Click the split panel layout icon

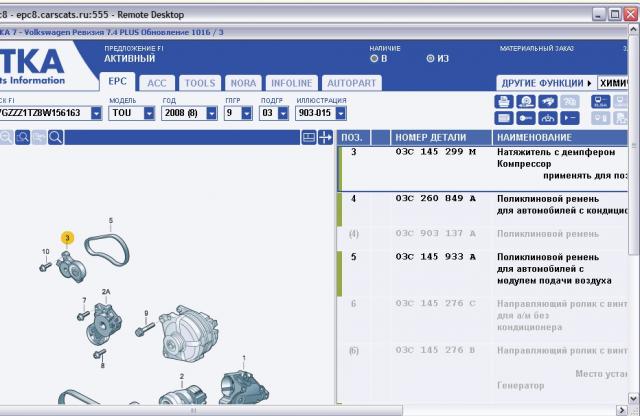click(x=309, y=138)
